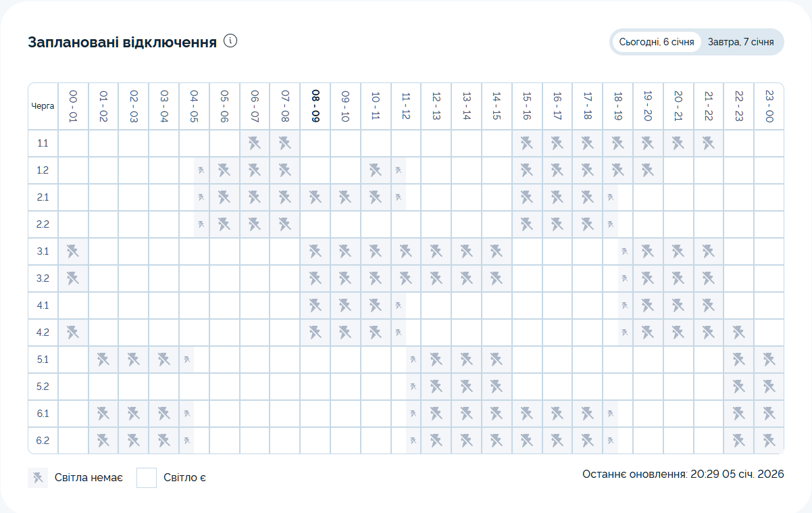Click outage icon for queue 2.1 at 08-09

point(315,197)
